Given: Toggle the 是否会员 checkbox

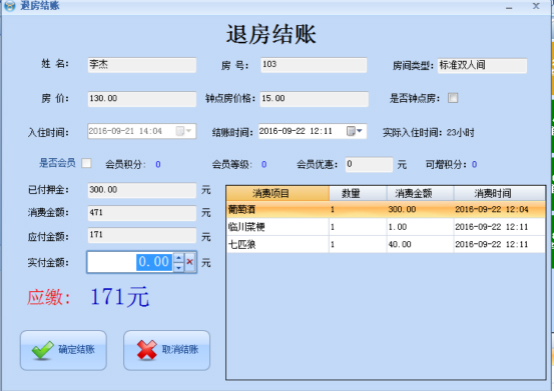Looking at the screenshot, I should [86, 163].
